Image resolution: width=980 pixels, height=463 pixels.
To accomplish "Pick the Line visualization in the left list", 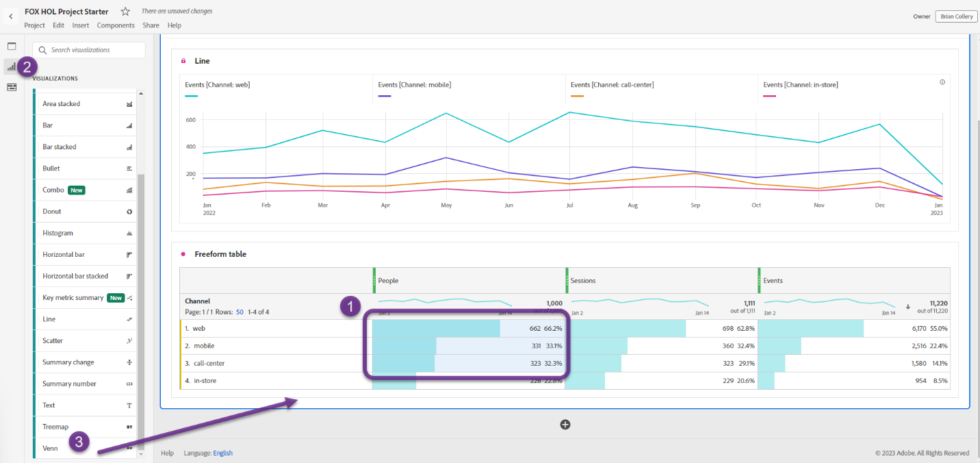I will coord(85,319).
